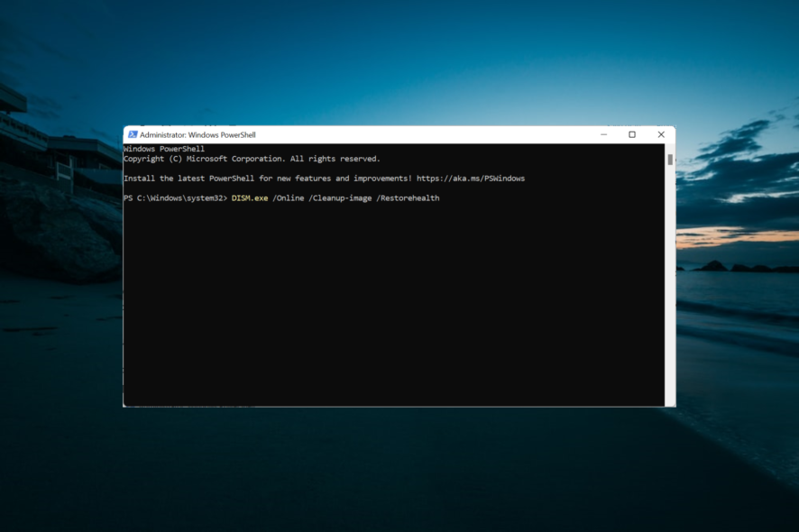Click the "Windows PowerShell" first output line
799x532 pixels.
[164, 149]
